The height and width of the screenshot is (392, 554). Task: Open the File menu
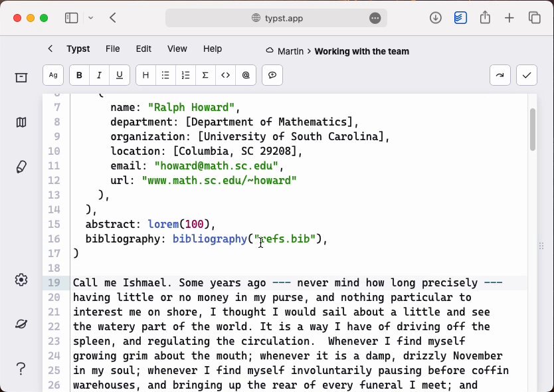click(x=112, y=49)
